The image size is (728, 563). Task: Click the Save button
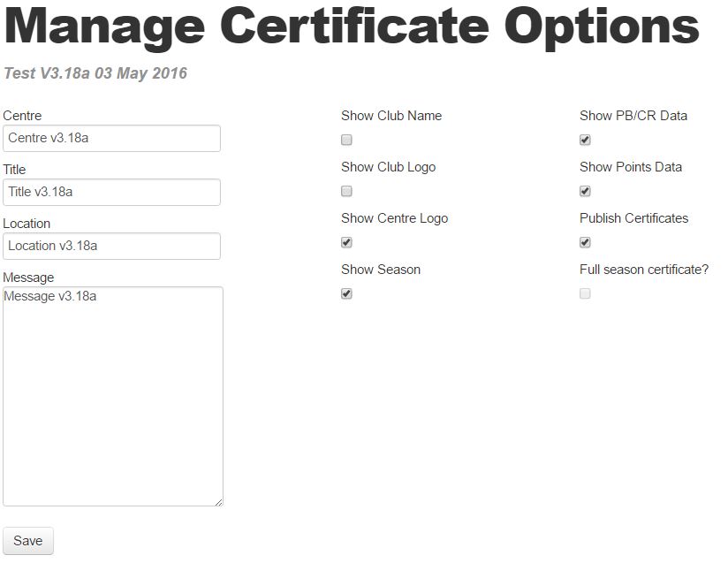[x=28, y=541]
